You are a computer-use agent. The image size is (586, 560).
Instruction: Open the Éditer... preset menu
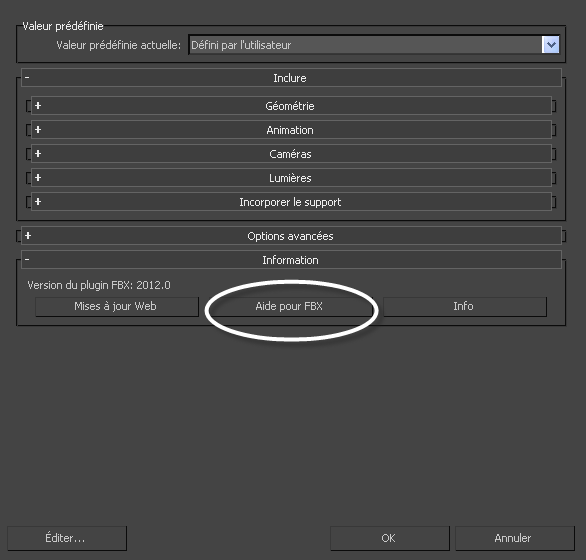(67, 538)
